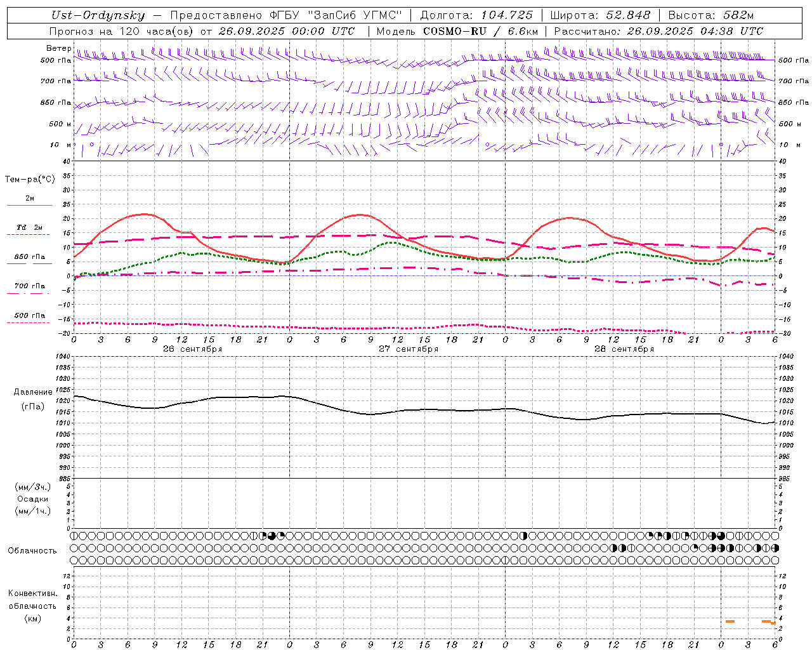
Task: Click the '27 сентября' date label
Action: (409, 349)
